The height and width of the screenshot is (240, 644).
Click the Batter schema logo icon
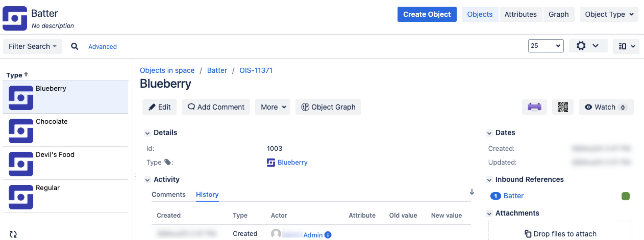(15, 18)
